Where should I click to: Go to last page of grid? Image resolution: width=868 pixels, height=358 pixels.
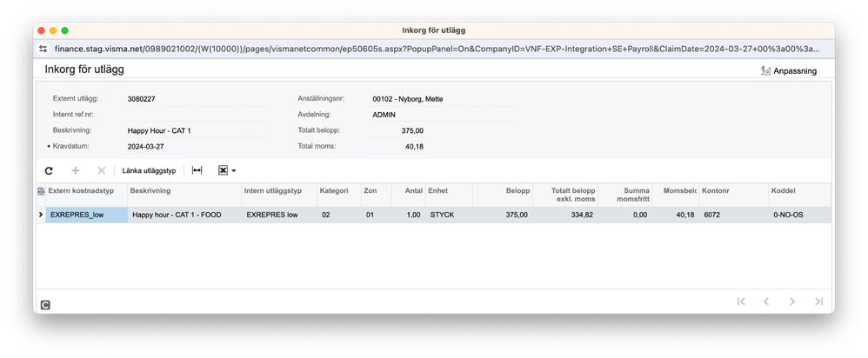coord(818,302)
